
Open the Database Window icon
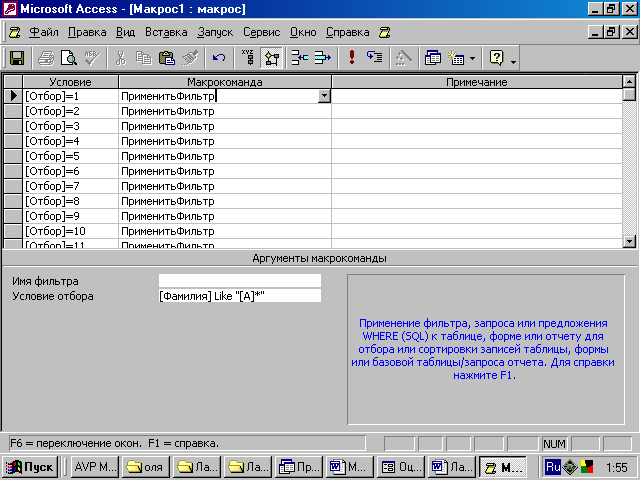coord(433,58)
